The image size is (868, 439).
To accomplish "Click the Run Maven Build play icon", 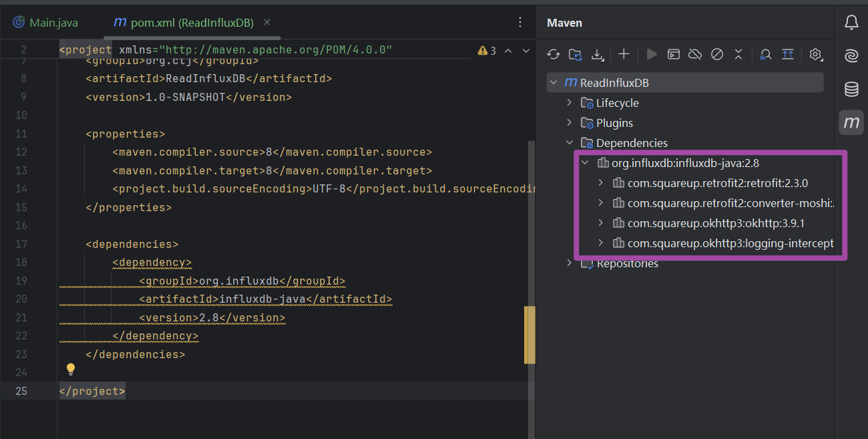I will (652, 54).
